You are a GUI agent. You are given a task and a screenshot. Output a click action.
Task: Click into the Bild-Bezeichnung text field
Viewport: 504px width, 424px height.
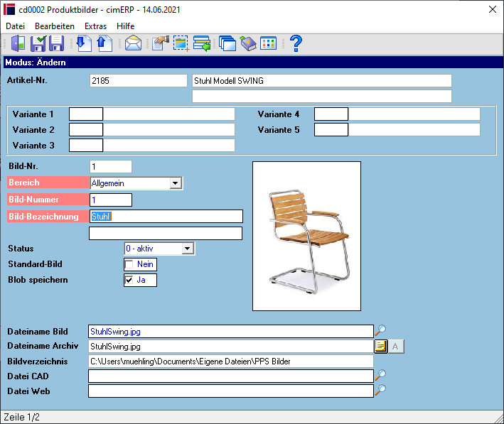166,216
